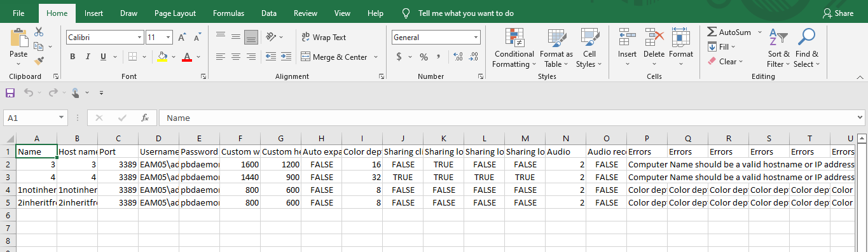Image resolution: width=868 pixels, height=252 pixels.
Task: Open Conditional Formatting menu
Action: click(x=514, y=48)
